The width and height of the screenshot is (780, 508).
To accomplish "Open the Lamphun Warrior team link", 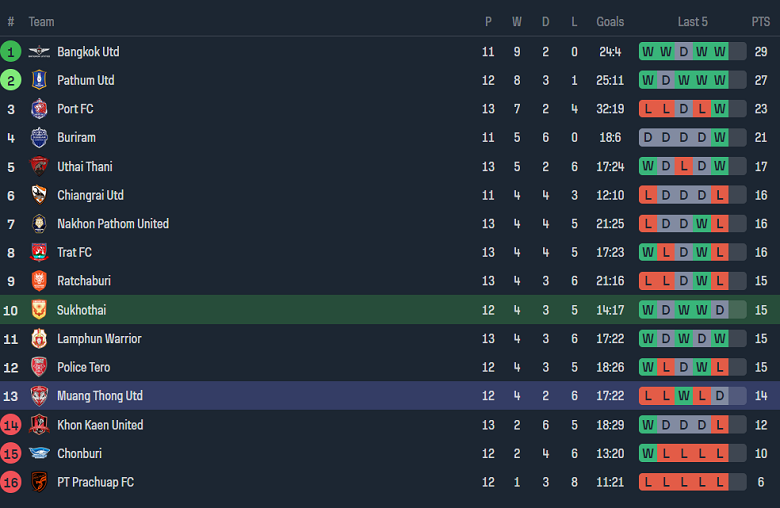I will click(99, 339).
